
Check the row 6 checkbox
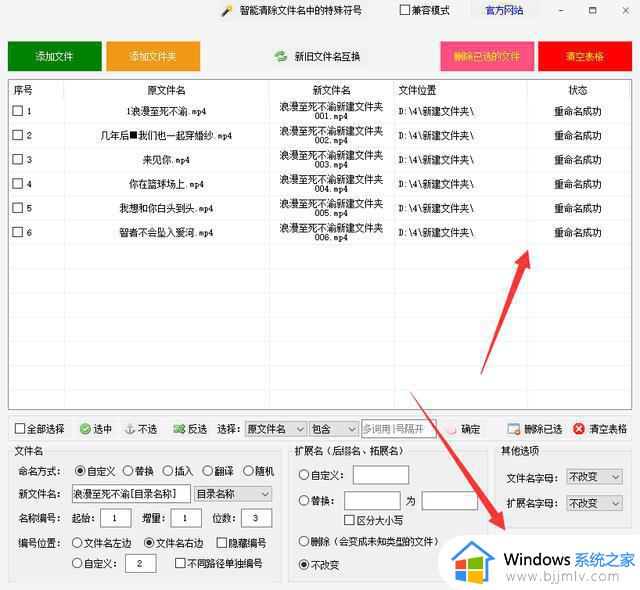click(x=18, y=232)
